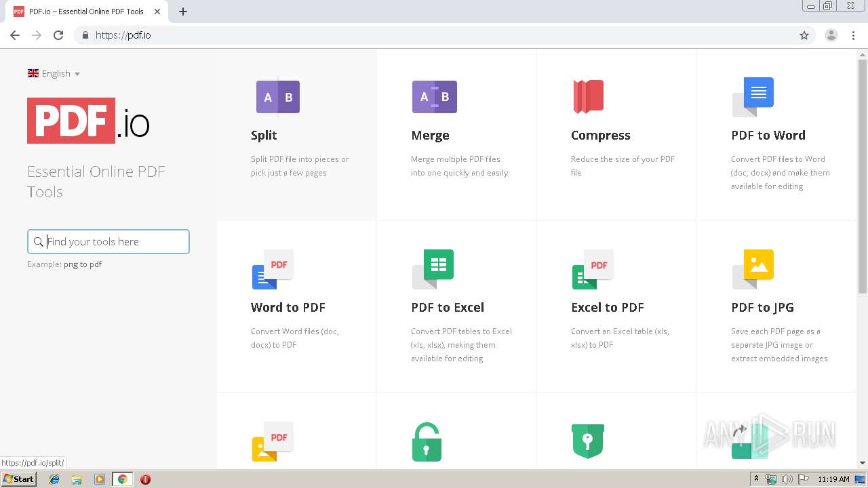Click the Merge heading link
Image resolution: width=868 pixels, height=488 pixels.
pos(430,136)
